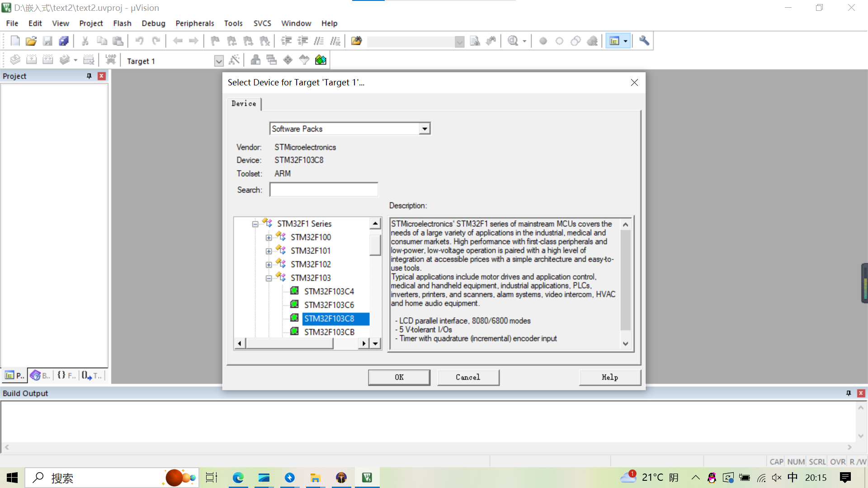The image size is (868, 488).
Task: Close the Select Device dialog
Action: [x=634, y=82]
